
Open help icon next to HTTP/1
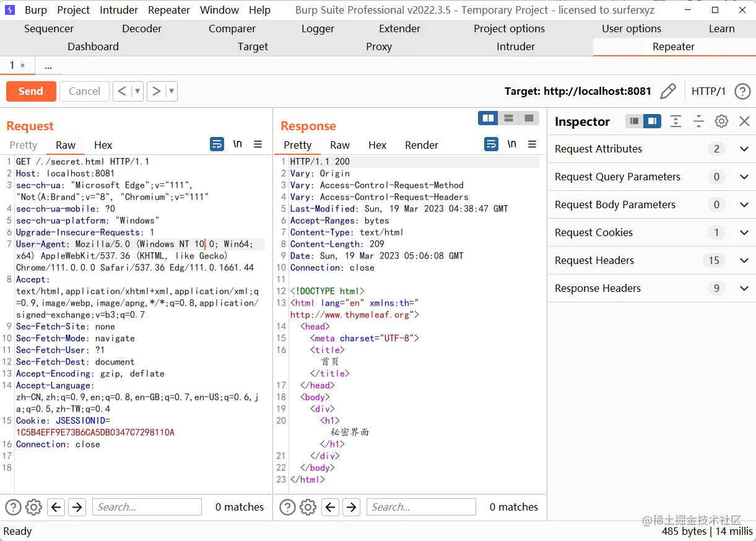click(742, 91)
